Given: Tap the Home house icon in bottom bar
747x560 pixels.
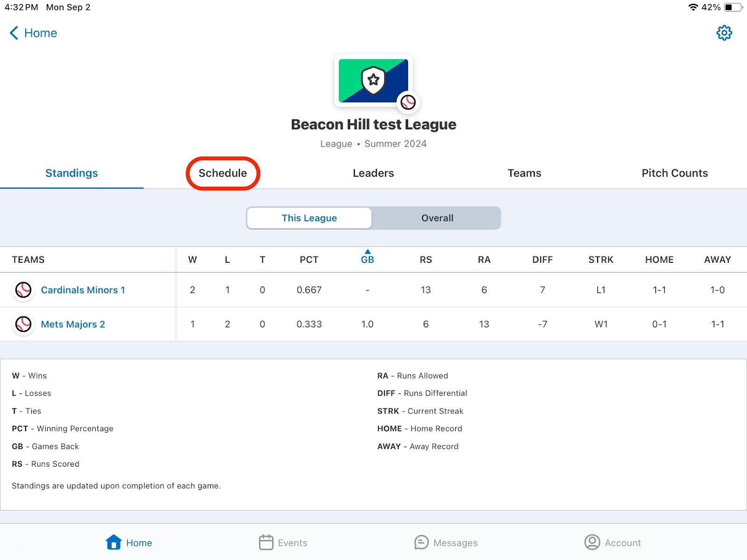Looking at the screenshot, I should [113, 542].
